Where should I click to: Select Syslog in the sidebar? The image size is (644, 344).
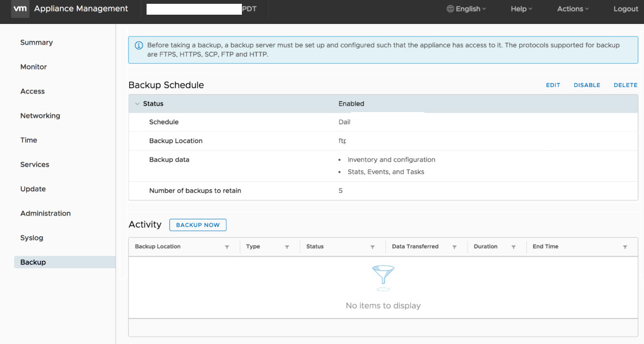point(32,238)
